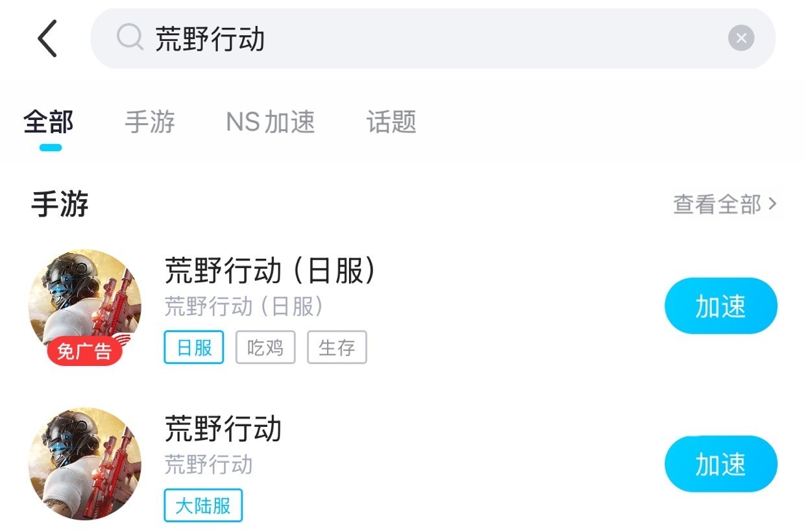Switch to the 手游 tab
The width and height of the screenshot is (806, 532).
pos(150,122)
